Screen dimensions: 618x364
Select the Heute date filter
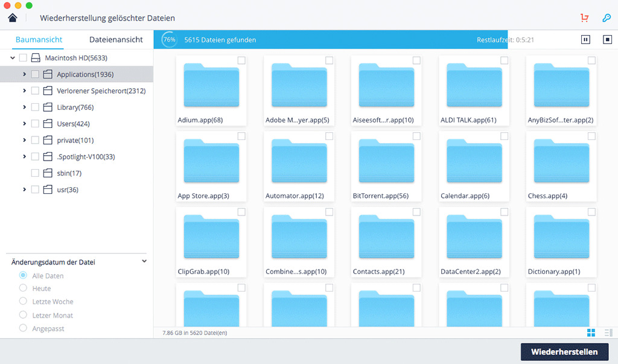[24, 288]
